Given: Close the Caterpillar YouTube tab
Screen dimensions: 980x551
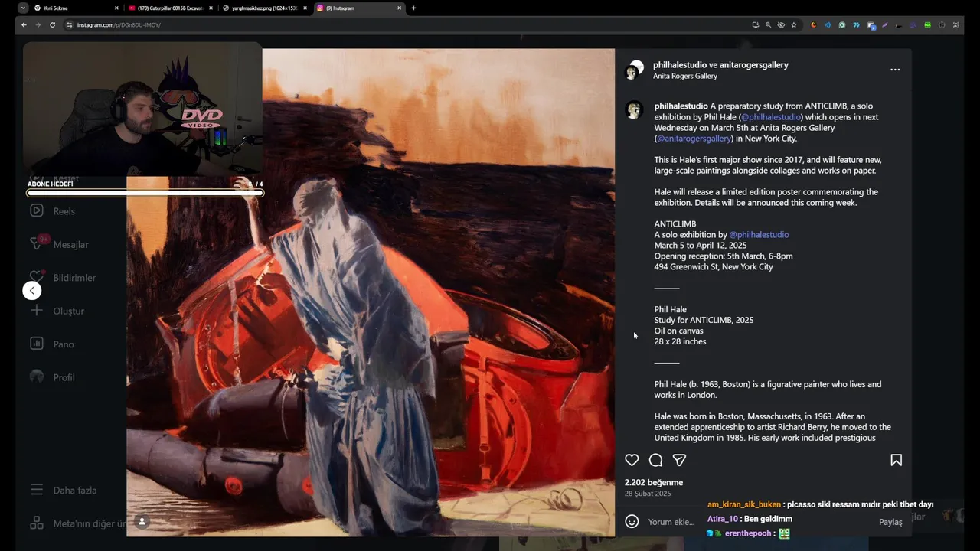Looking at the screenshot, I should pos(211,8).
